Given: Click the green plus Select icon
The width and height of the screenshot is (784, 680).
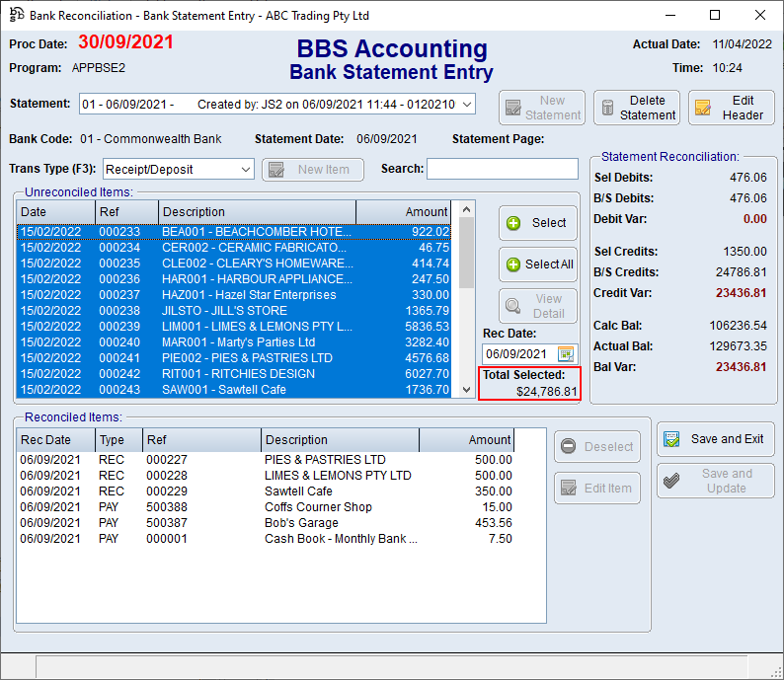Looking at the screenshot, I should 513,223.
